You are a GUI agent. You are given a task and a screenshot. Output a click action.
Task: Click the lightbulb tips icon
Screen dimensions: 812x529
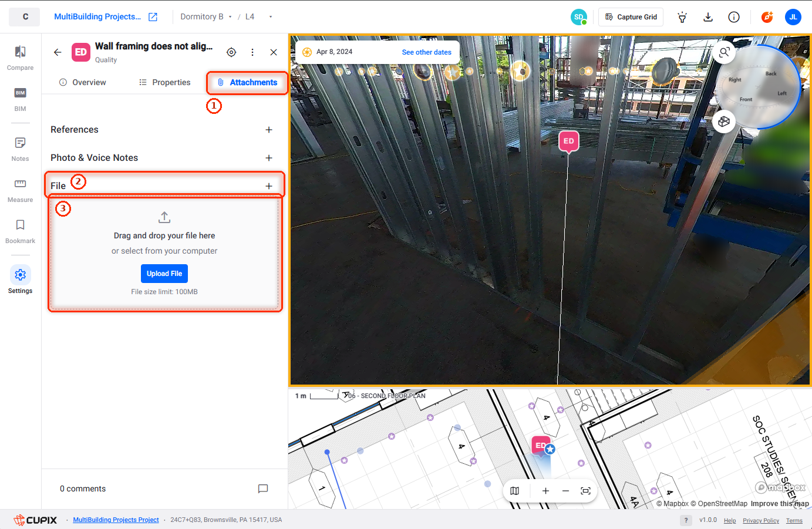(x=682, y=17)
